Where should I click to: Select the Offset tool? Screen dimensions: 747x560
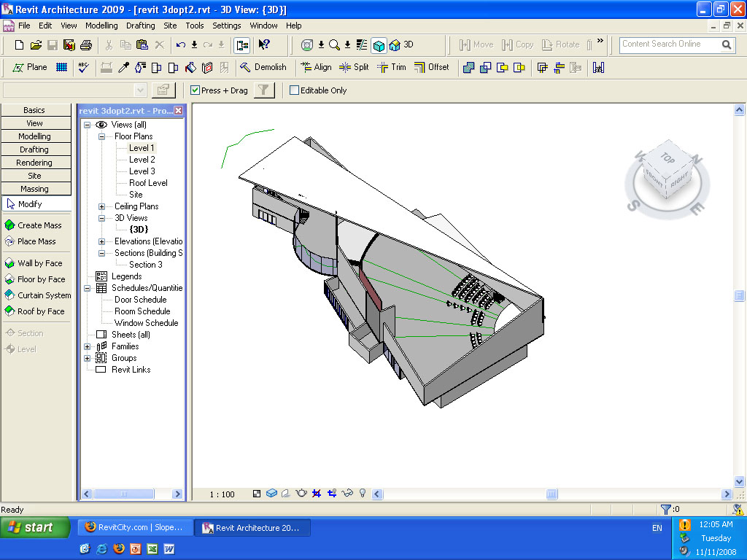click(431, 67)
